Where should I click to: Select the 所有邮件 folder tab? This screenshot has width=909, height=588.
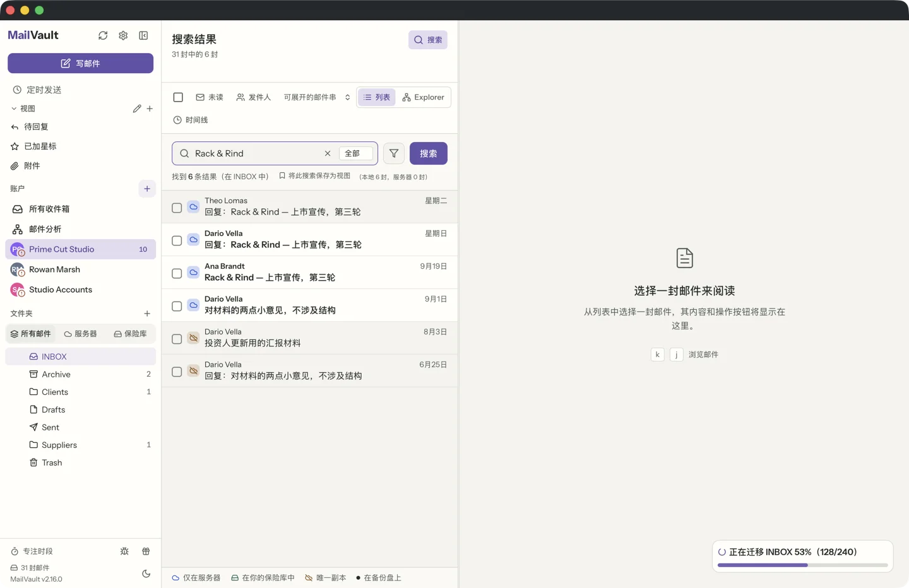[x=31, y=334]
